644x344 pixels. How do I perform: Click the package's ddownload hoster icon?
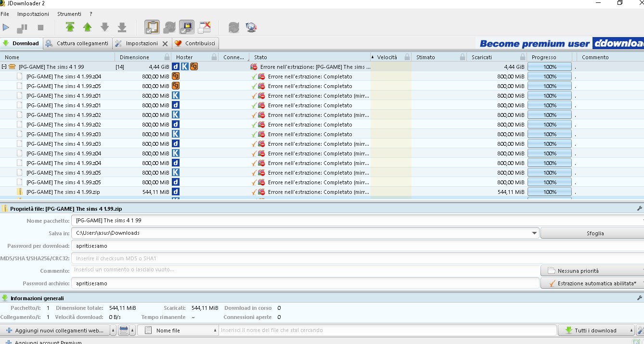click(176, 67)
